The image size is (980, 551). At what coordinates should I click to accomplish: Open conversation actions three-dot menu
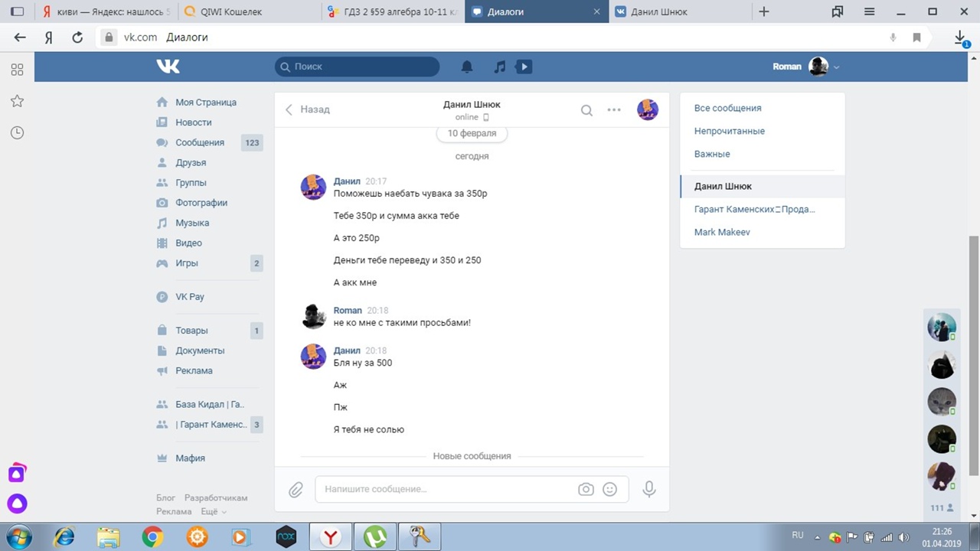coord(614,110)
